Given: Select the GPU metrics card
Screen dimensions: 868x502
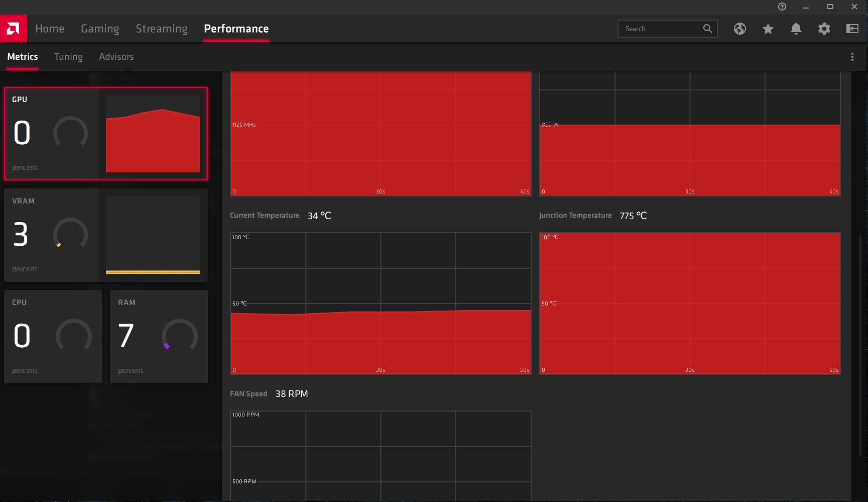Looking at the screenshot, I should coord(105,134).
